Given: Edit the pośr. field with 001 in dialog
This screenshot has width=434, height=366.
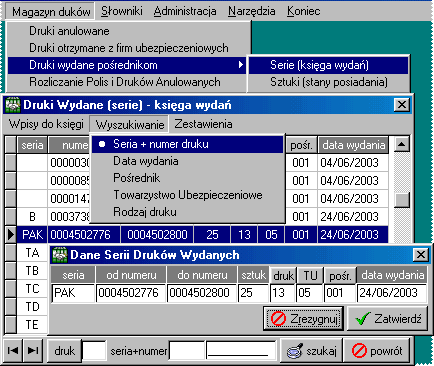Looking at the screenshot, I should pos(339,293).
